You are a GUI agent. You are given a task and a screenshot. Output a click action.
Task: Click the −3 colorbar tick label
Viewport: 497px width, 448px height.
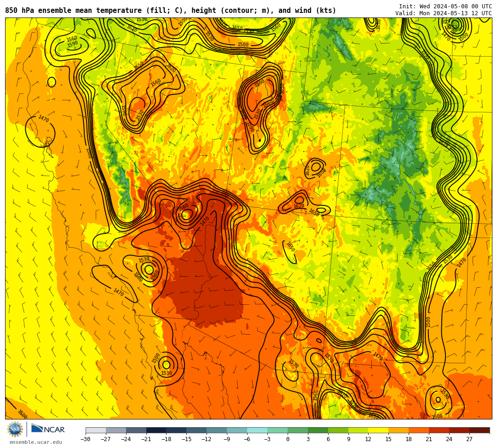point(267,439)
